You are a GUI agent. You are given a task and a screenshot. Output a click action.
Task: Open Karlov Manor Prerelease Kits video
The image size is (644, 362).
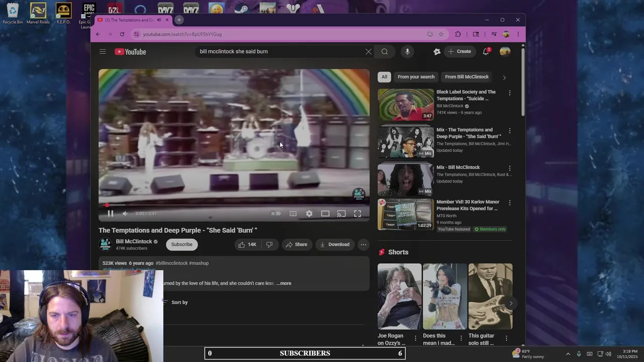(406, 215)
